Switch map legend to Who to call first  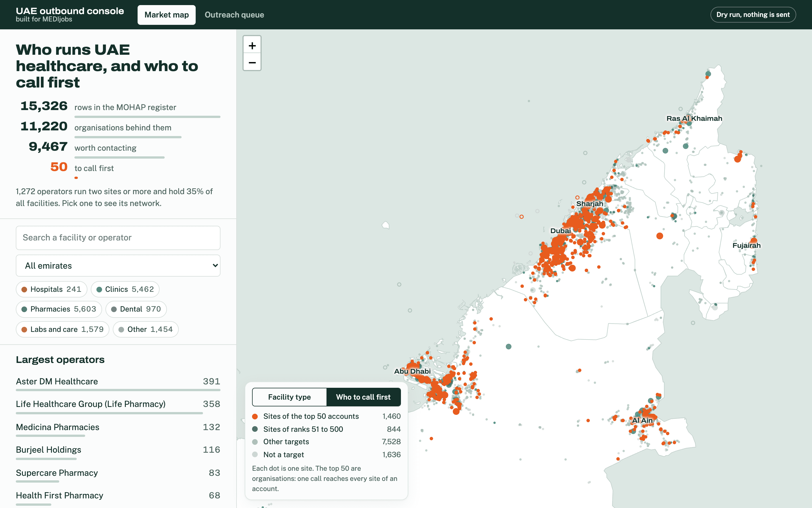[x=363, y=397]
